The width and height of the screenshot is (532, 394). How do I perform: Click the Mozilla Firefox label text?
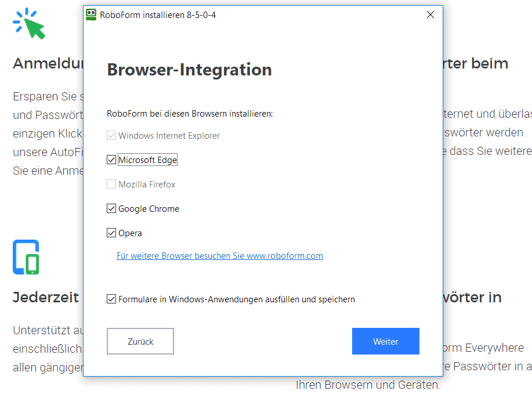tap(147, 185)
